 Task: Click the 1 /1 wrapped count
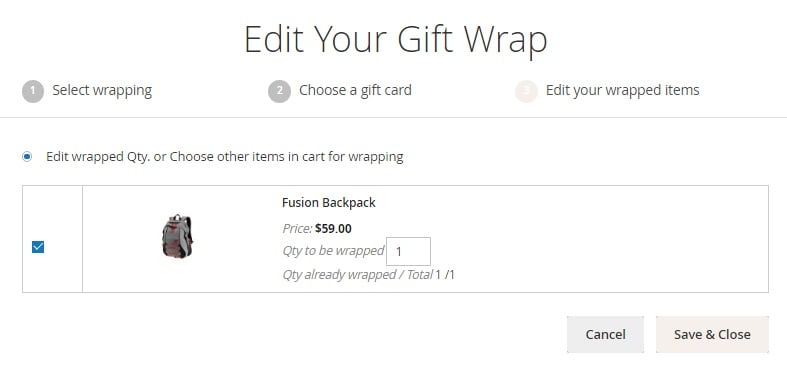(x=445, y=275)
